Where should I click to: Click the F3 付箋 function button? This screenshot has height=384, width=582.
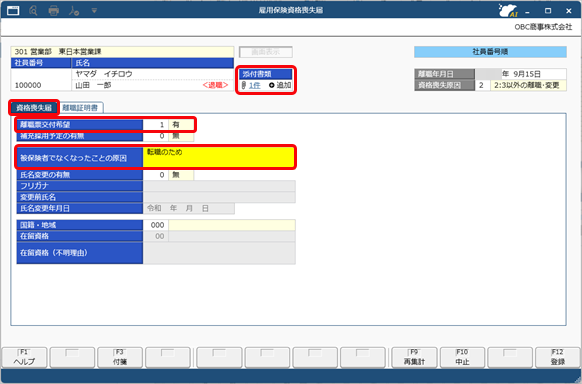120,357
